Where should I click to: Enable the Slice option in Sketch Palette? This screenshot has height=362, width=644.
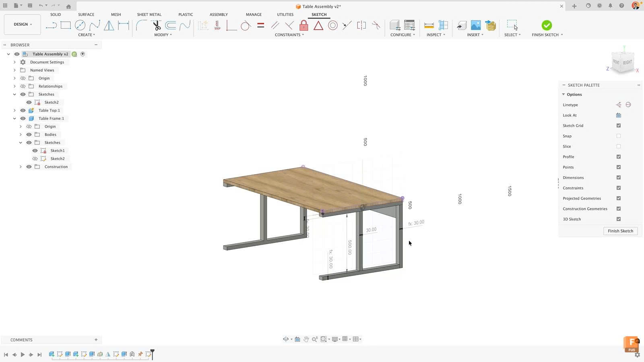tap(619, 146)
